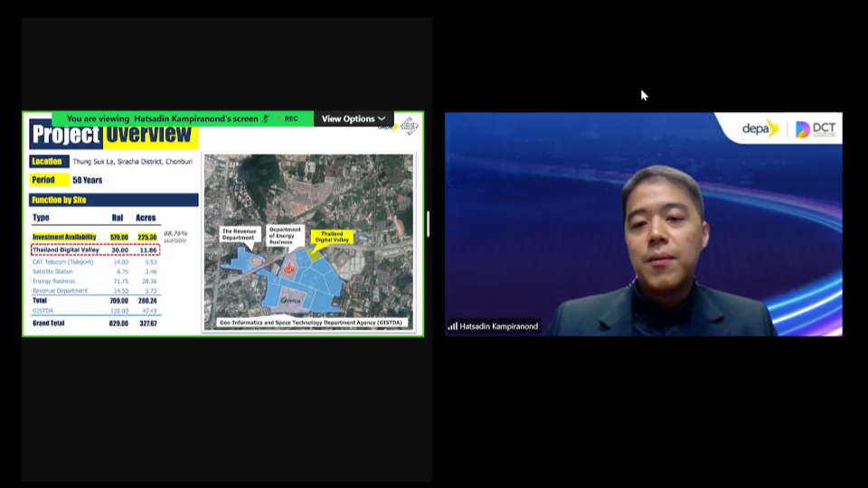
Task: Click the 327.67 grand total value
Action: 147,324
